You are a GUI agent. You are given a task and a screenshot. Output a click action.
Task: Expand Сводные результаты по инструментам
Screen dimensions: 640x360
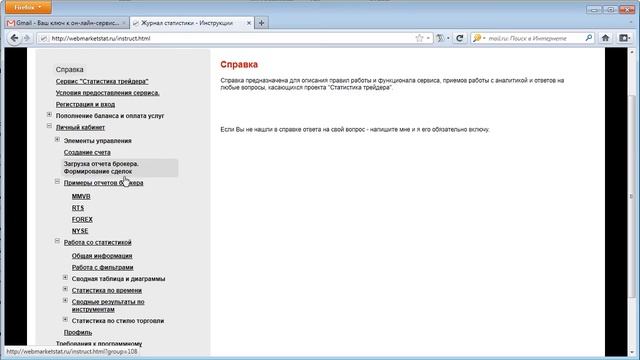click(x=65, y=300)
